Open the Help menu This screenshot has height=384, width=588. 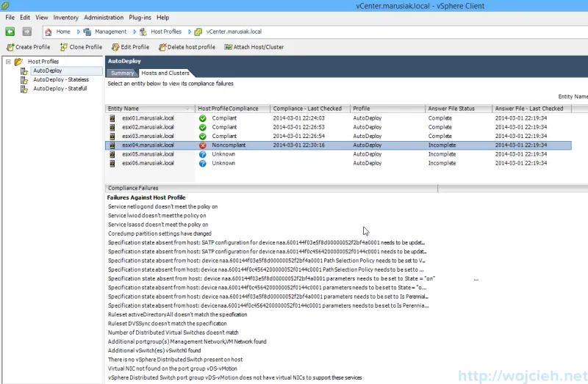click(x=162, y=18)
